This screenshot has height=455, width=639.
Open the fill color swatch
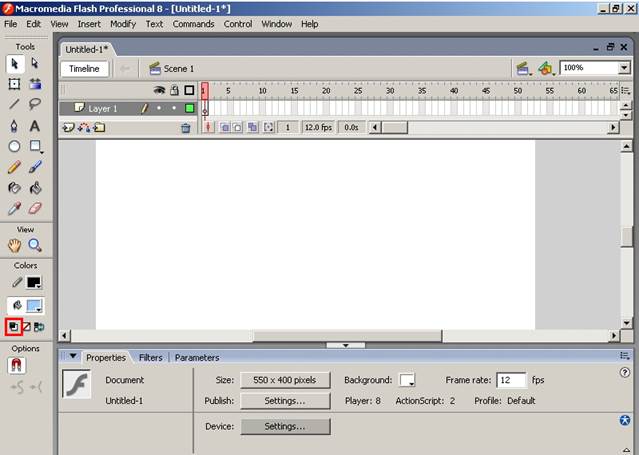(34, 306)
